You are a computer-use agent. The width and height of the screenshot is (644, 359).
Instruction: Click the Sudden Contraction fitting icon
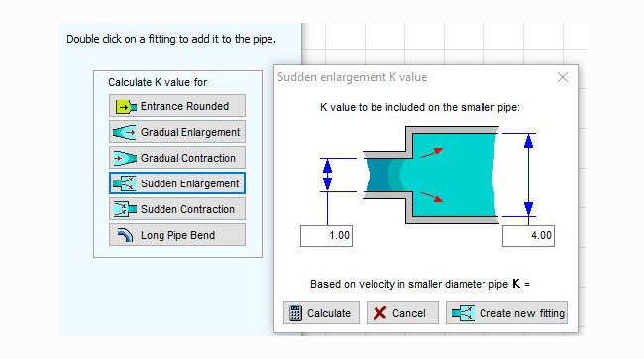pos(125,209)
